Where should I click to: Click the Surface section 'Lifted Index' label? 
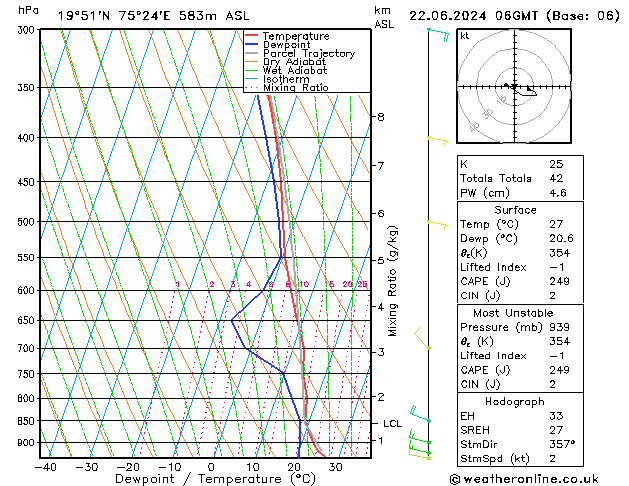pyautogui.click(x=493, y=267)
